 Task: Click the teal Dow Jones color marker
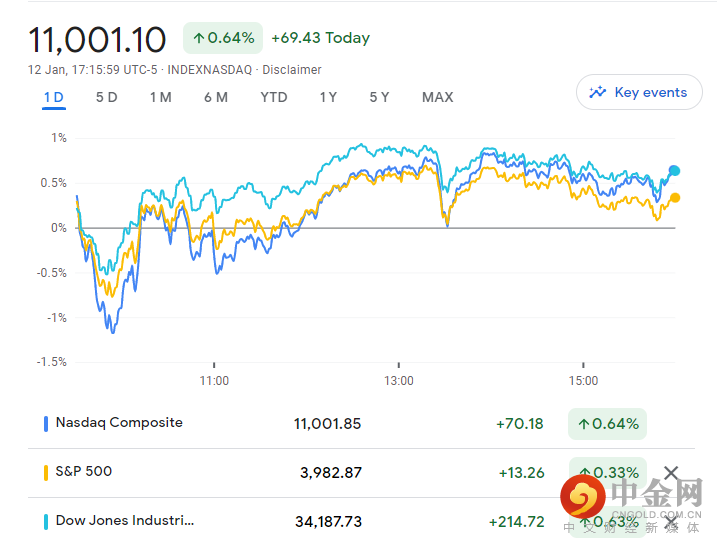tap(46, 521)
